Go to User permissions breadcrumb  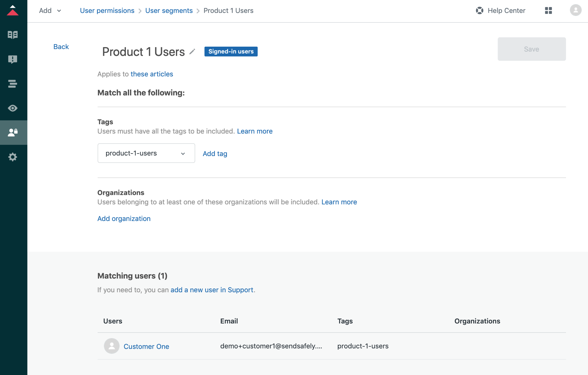(107, 11)
